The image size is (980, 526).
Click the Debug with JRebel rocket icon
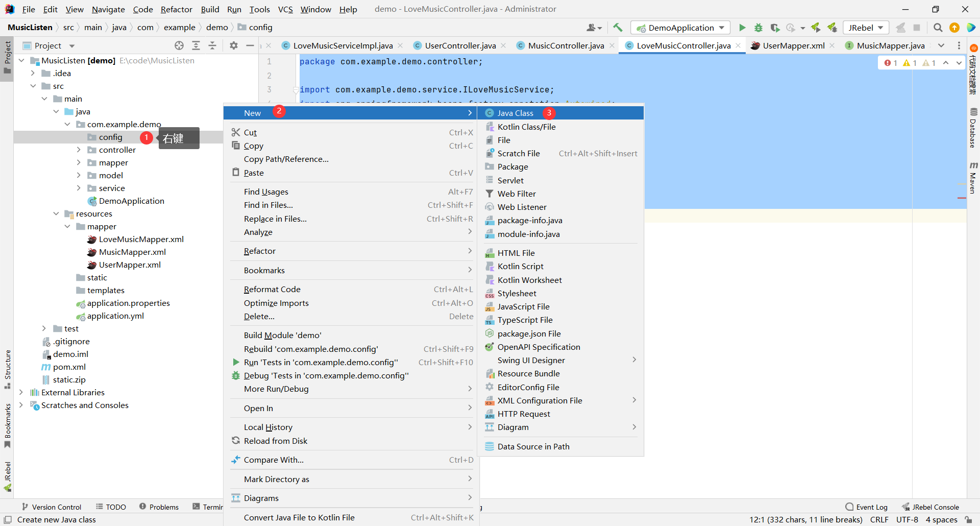tap(832, 28)
